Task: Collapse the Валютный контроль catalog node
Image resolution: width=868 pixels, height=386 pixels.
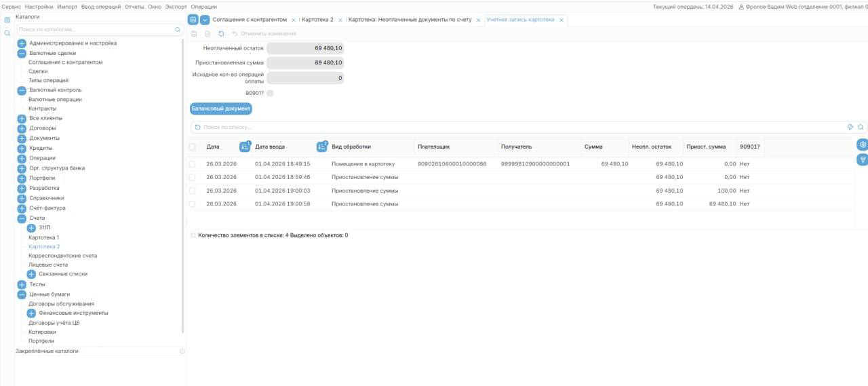Action: (22, 90)
